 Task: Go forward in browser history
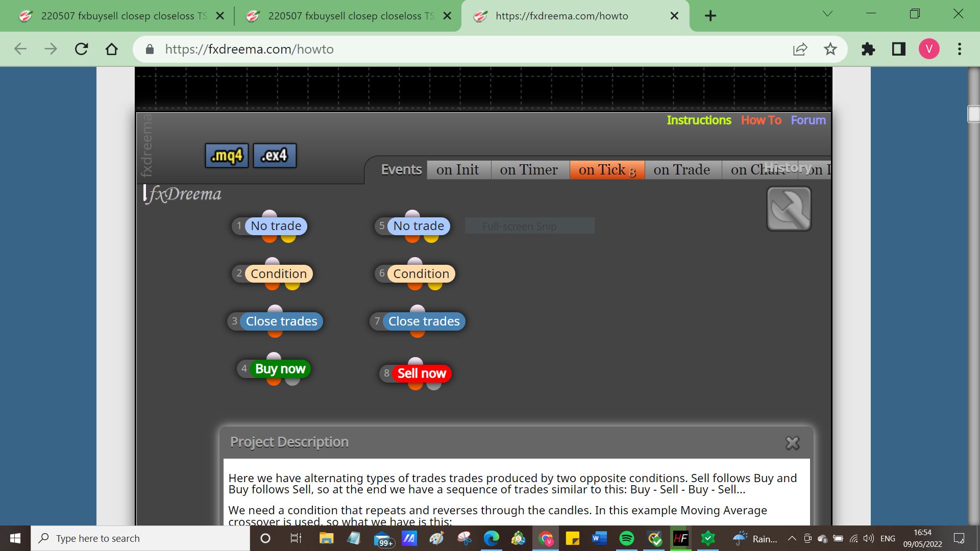(51, 49)
